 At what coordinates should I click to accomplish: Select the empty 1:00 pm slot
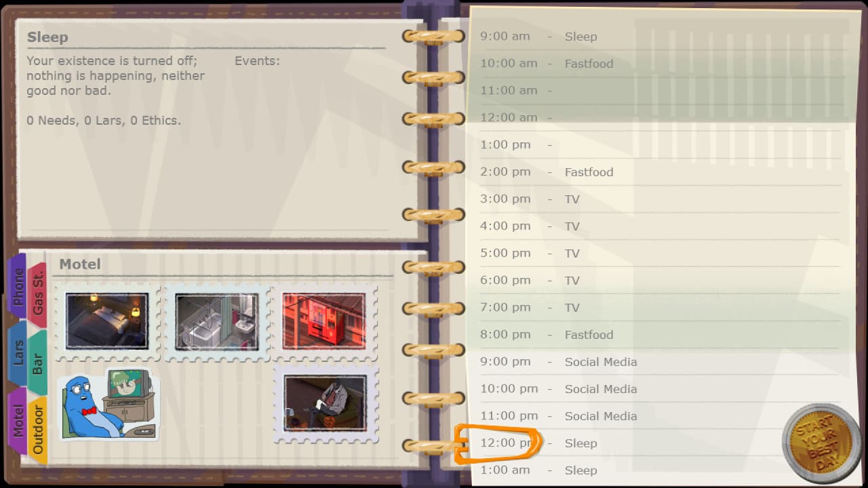pos(610,144)
